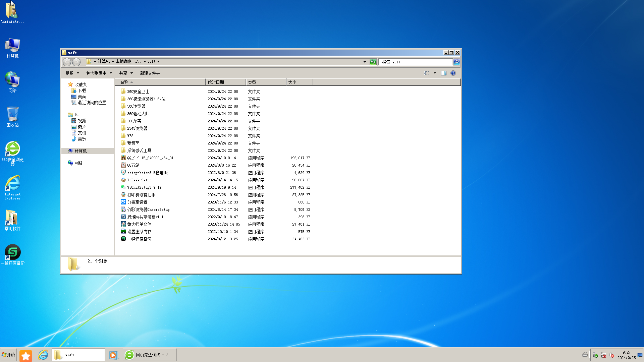Select the 360极速浏览器X 64位 folder icon

coord(123,99)
